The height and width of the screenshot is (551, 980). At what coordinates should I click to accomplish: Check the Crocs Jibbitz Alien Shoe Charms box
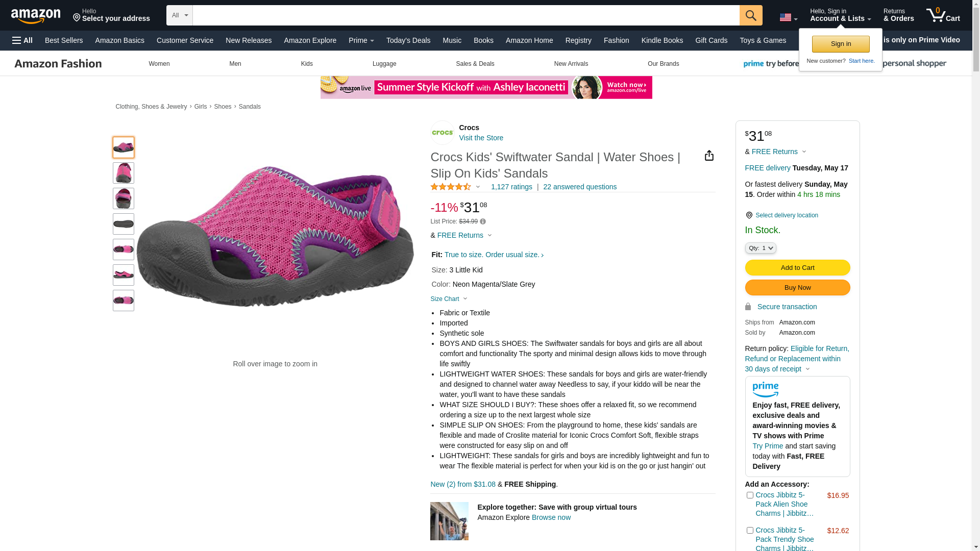point(750,495)
